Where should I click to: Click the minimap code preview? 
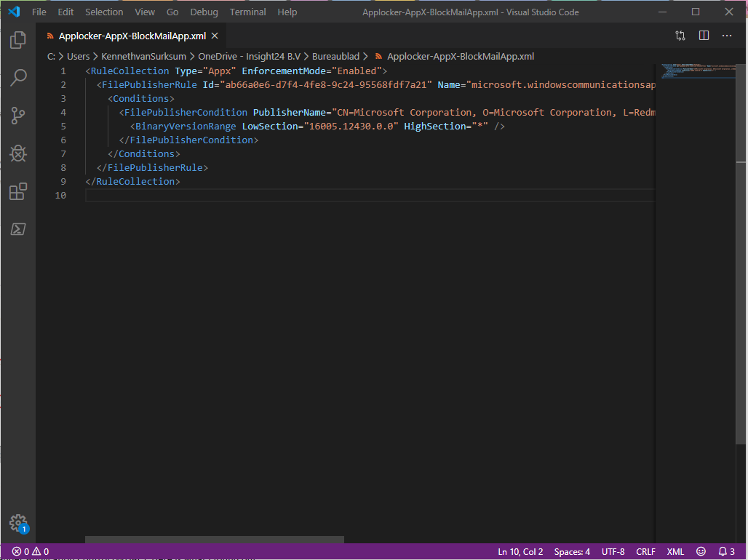point(698,71)
